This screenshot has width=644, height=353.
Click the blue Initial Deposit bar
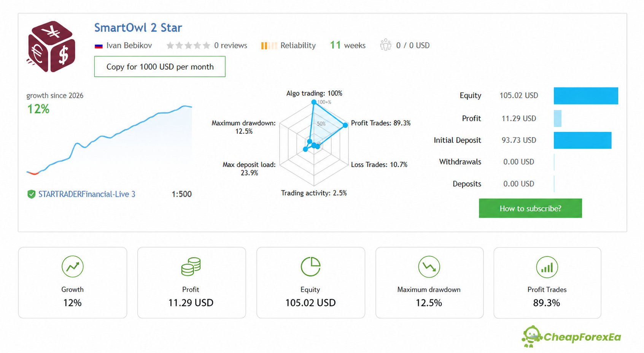pyautogui.click(x=582, y=140)
